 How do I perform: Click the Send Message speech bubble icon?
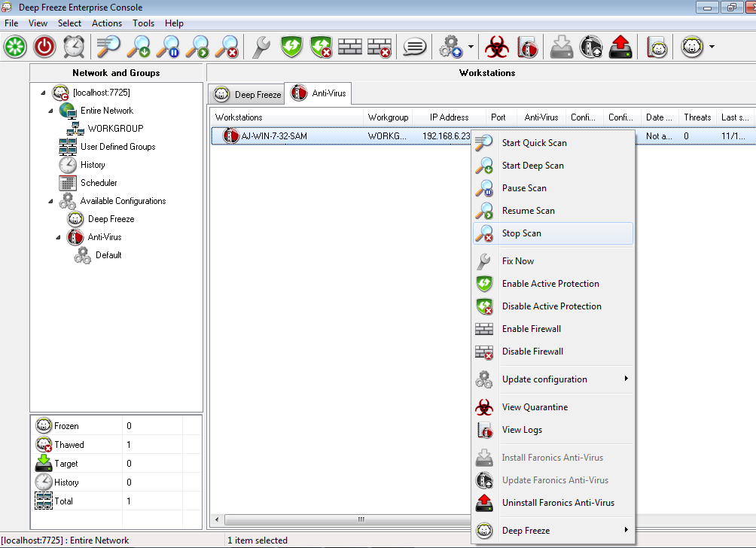414,47
